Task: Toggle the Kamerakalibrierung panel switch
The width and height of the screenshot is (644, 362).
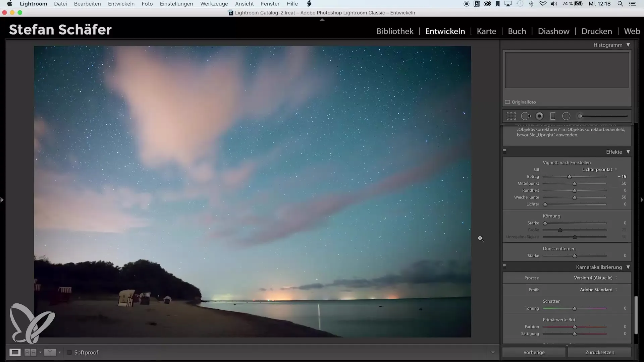Action: [504, 266]
